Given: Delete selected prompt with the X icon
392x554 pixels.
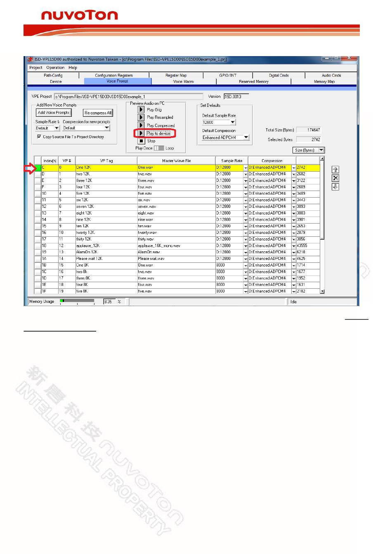Looking at the screenshot, I should pyautogui.click(x=335, y=178).
